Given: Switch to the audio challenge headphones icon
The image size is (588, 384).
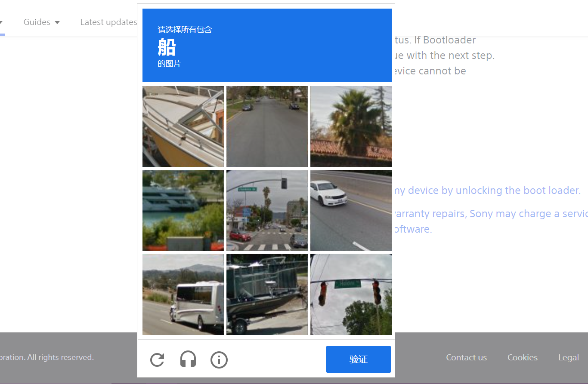Looking at the screenshot, I should [188, 359].
